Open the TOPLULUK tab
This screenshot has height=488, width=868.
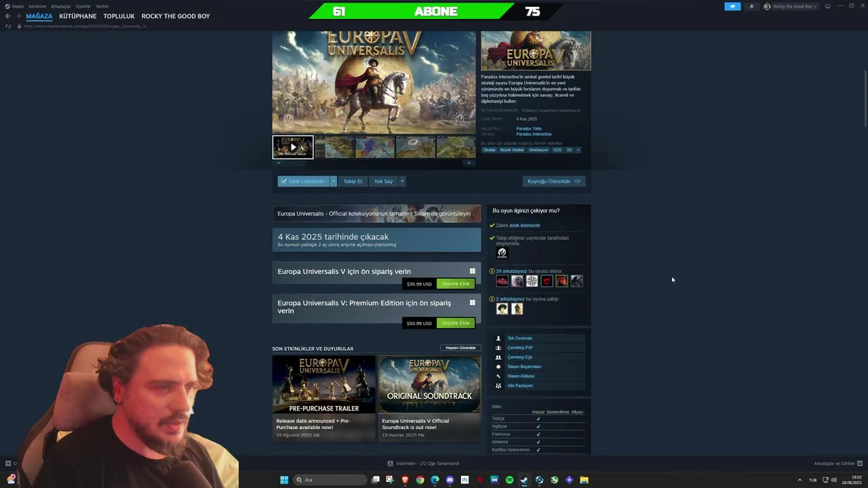click(119, 16)
